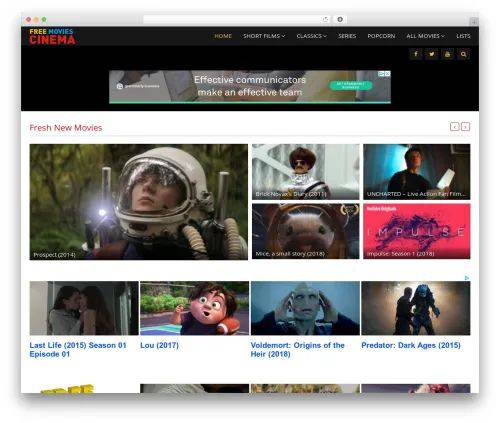Expand the All Movies dropdown menu
This screenshot has width=500, height=423.
coord(425,36)
